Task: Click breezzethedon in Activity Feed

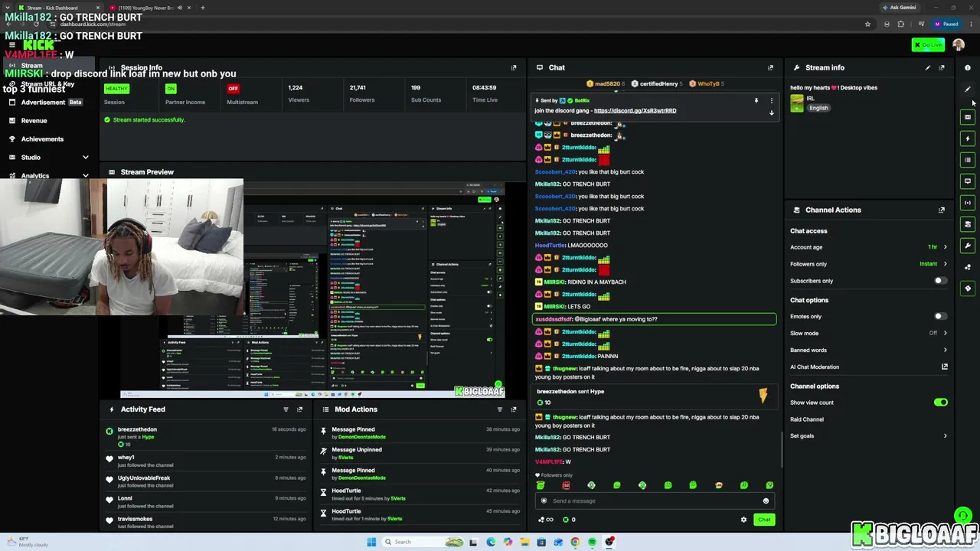Action: click(137, 429)
